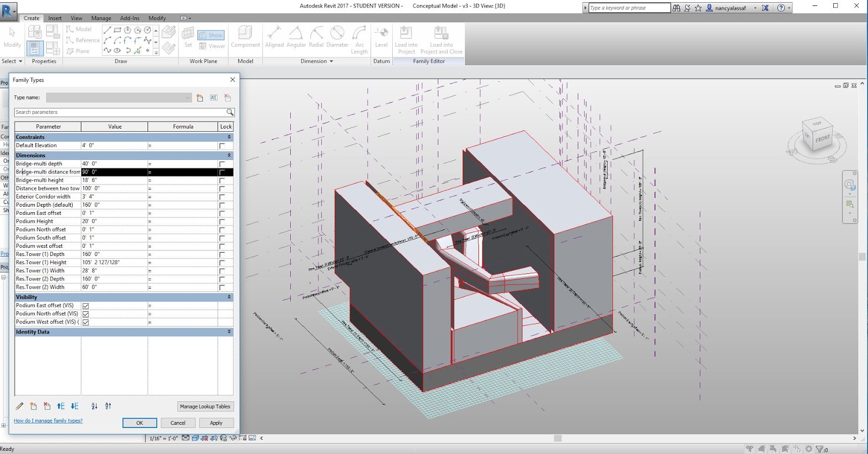Collapse the Constraints parameter group
The image size is (868, 454).
(x=229, y=137)
